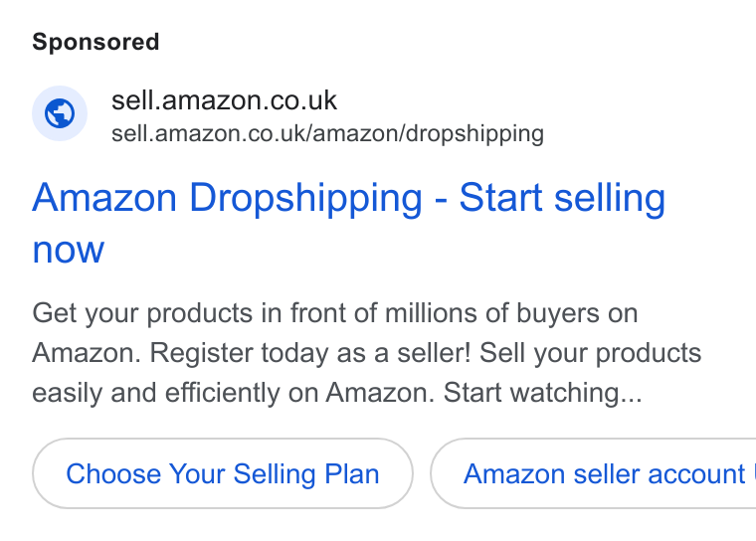The height and width of the screenshot is (541, 756).
Task: Click the word Plan in the selling chip
Action: pos(352,473)
